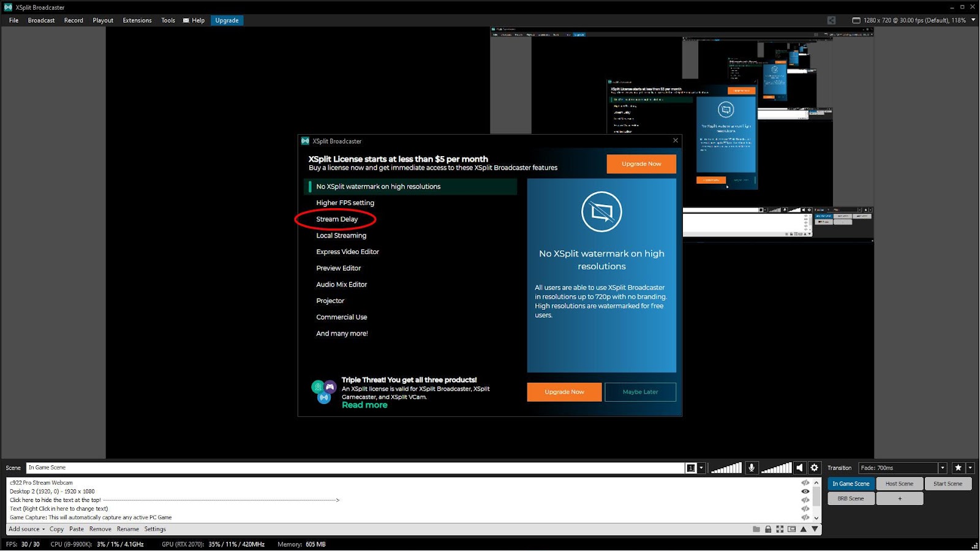
Task: Click the Scene name input field
Action: coord(355,468)
